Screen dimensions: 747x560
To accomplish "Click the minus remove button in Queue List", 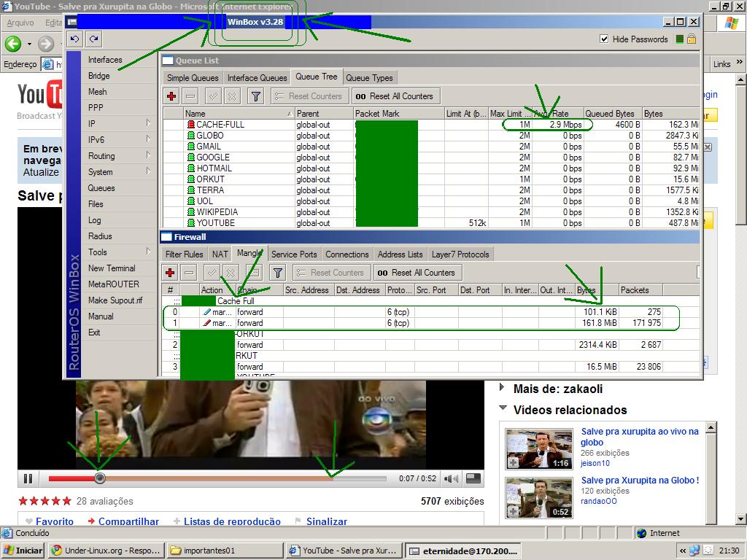I will tap(190, 96).
